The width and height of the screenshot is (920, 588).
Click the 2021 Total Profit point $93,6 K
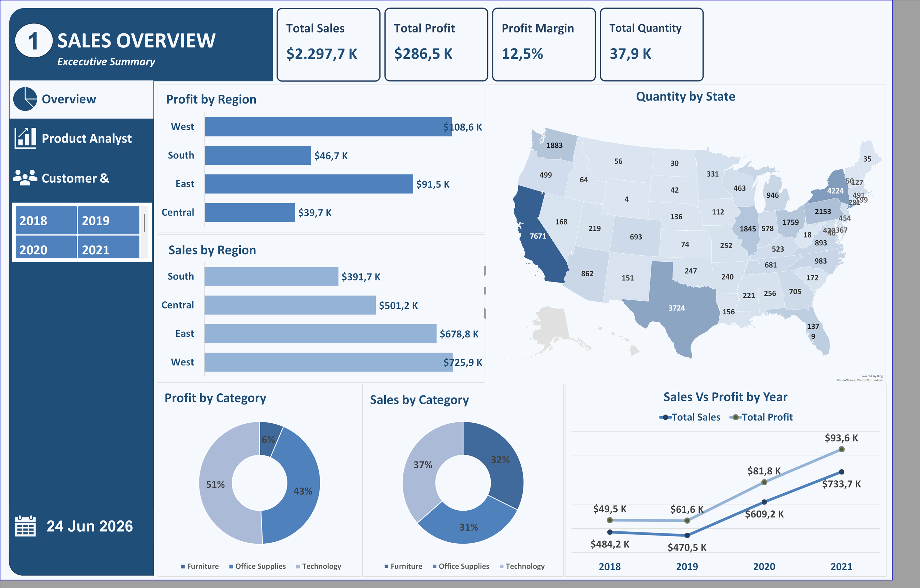(841, 449)
